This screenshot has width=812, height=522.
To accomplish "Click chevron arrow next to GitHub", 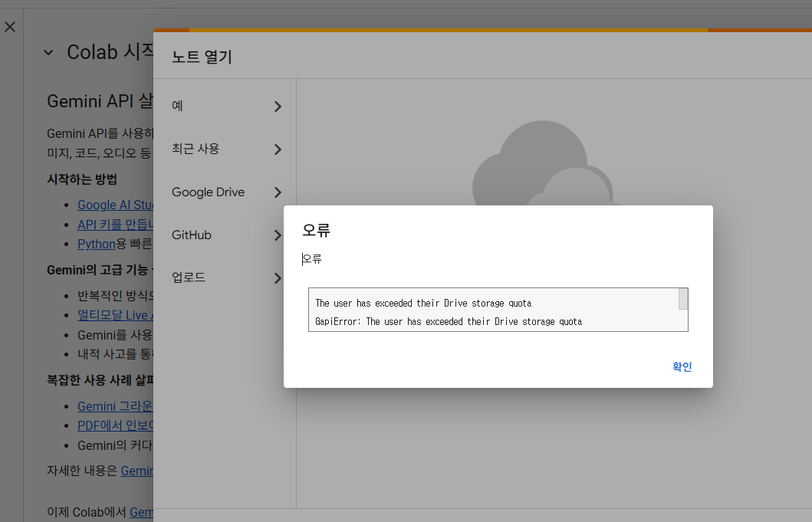I will [x=278, y=235].
